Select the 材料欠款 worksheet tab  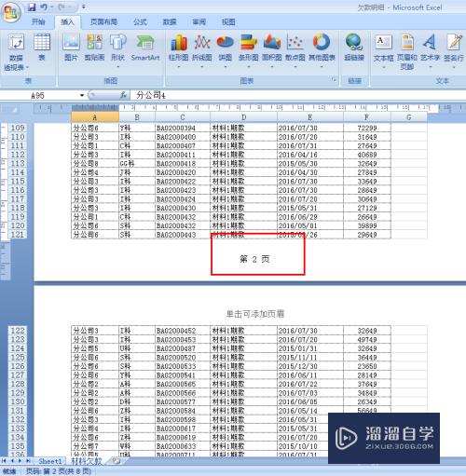pyautogui.click(x=87, y=461)
